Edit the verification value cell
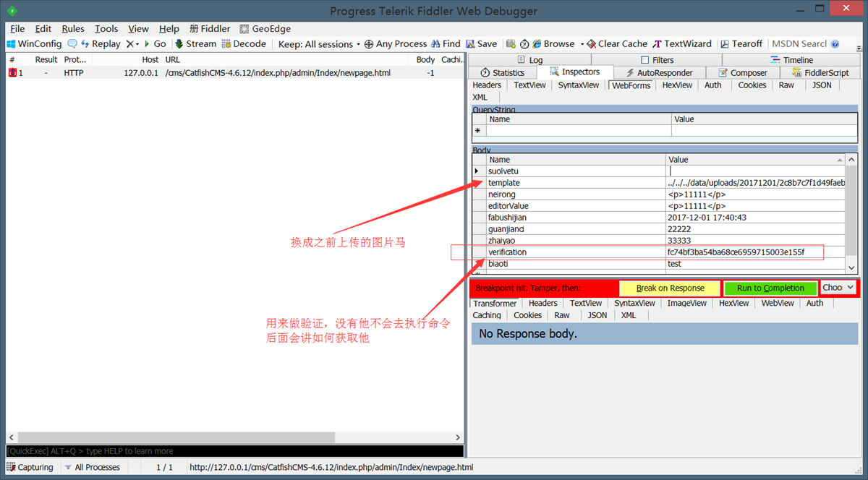This screenshot has height=480, width=868. click(x=756, y=252)
